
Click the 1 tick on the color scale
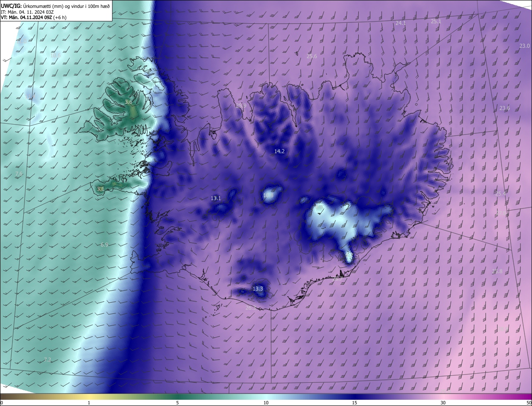coord(89,403)
